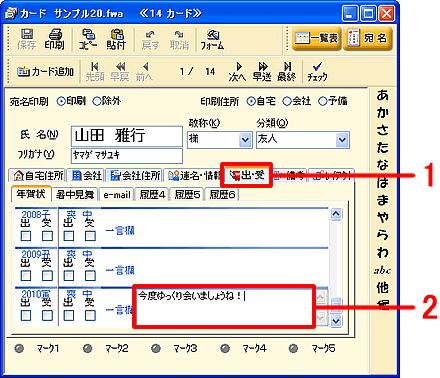This screenshot has height=378, width=440.
Task: Toggle the マーク4 indicator
Action: (225, 349)
